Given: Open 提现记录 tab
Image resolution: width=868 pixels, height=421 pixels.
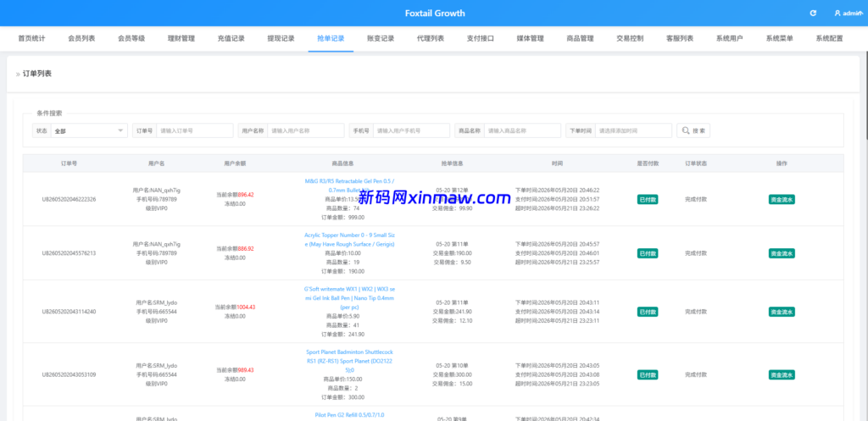Looking at the screenshot, I should point(281,39).
